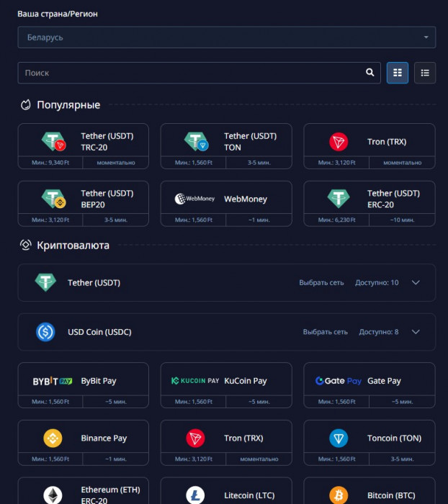The height and width of the screenshot is (504, 448).
Task: Click the ByBit Pay logo
Action: click(x=53, y=381)
